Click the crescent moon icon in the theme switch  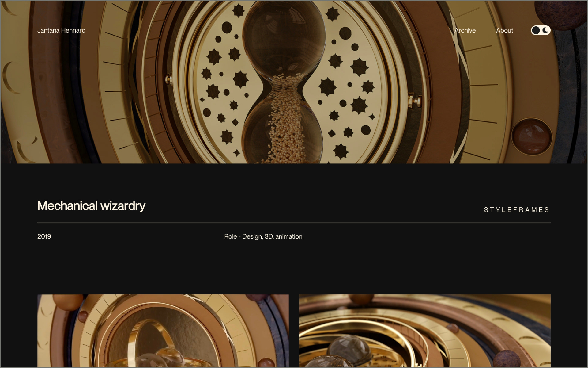point(545,30)
